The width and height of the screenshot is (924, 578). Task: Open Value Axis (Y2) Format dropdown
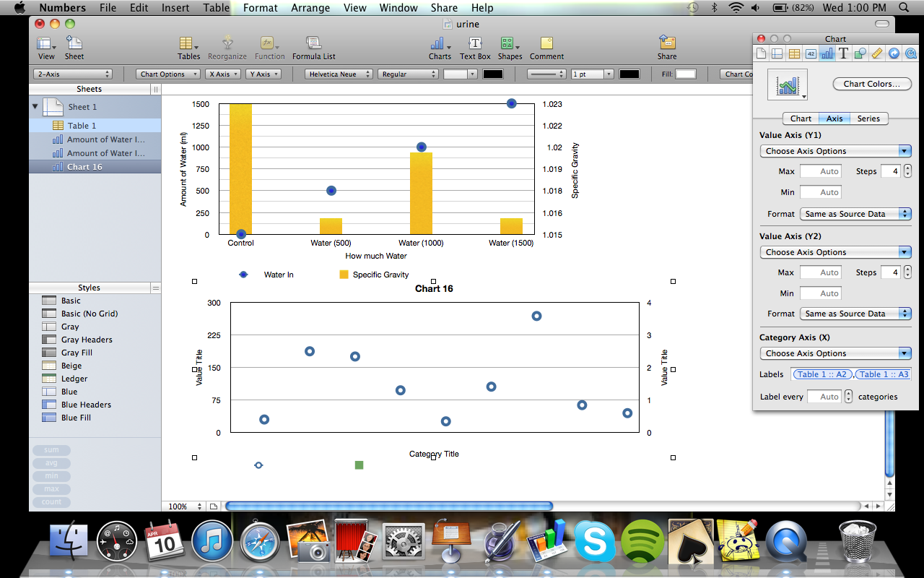[x=855, y=314]
